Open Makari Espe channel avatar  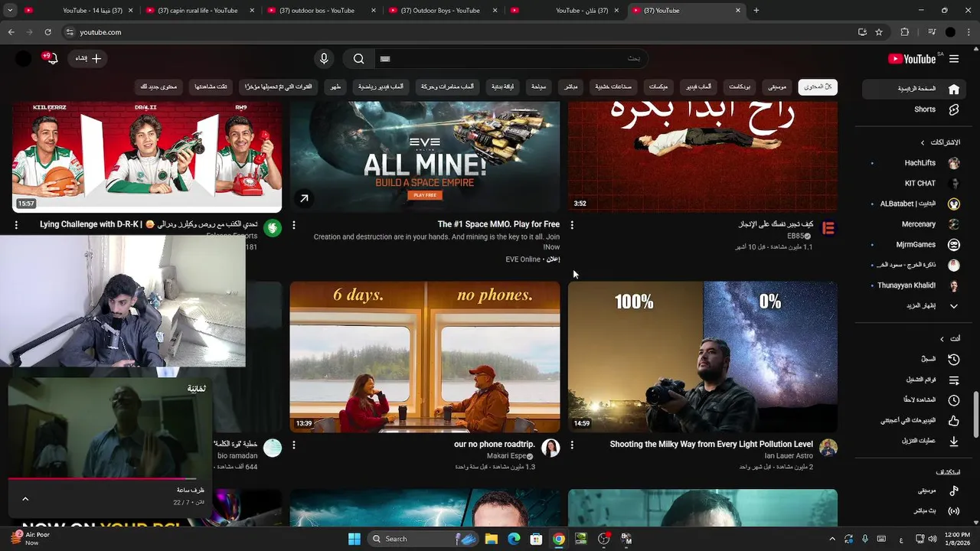pyautogui.click(x=550, y=448)
